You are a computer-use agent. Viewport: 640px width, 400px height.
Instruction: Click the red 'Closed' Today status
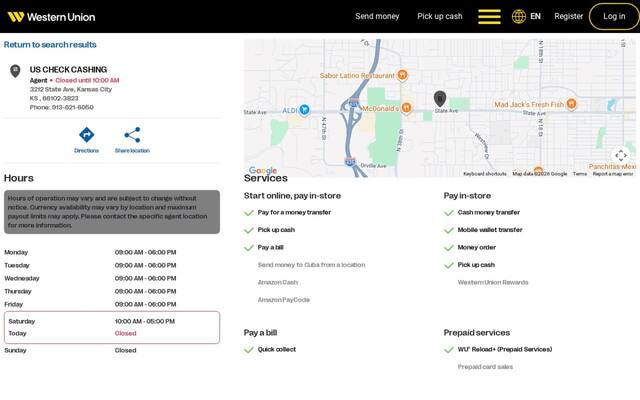[x=126, y=333]
